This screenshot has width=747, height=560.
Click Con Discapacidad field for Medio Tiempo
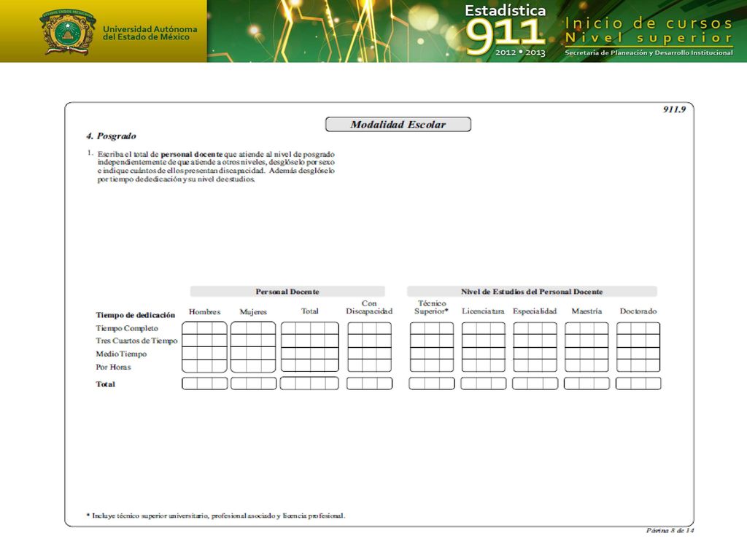(x=369, y=354)
